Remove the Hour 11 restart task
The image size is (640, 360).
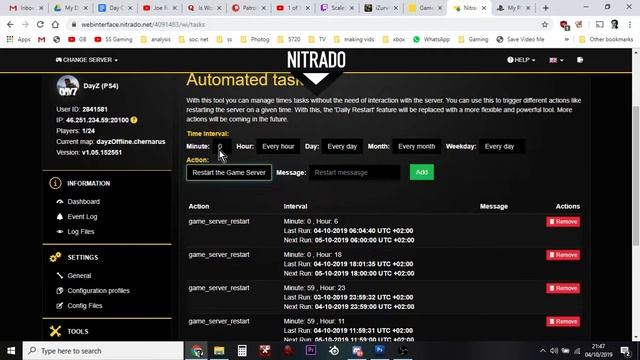coord(563,322)
